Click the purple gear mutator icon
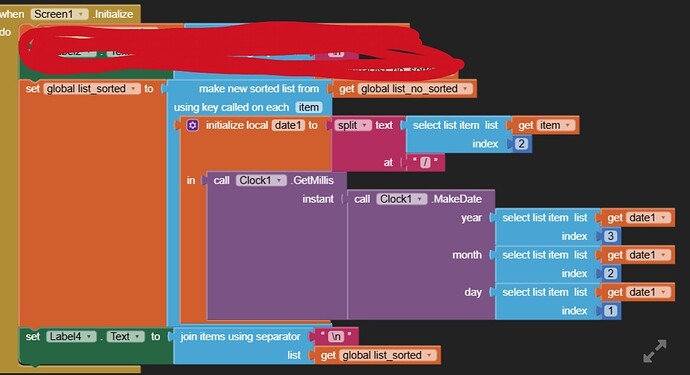 [x=192, y=125]
